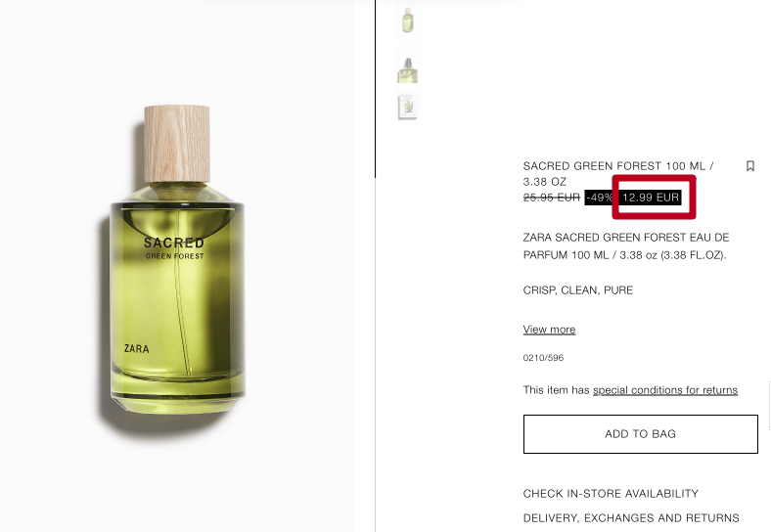Click the Eau de Parfum description text
This screenshot has height=532, width=771.
[x=626, y=246]
